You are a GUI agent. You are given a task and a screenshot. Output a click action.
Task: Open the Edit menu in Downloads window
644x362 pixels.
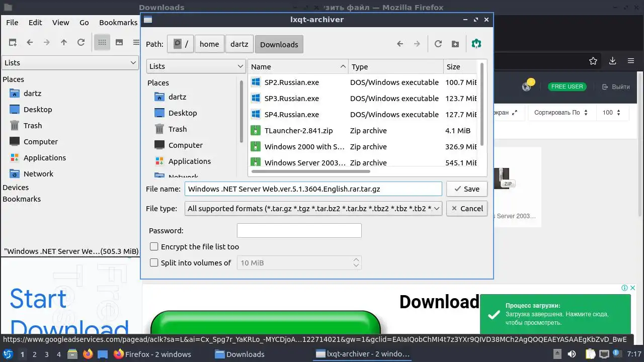(x=35, y=23)
